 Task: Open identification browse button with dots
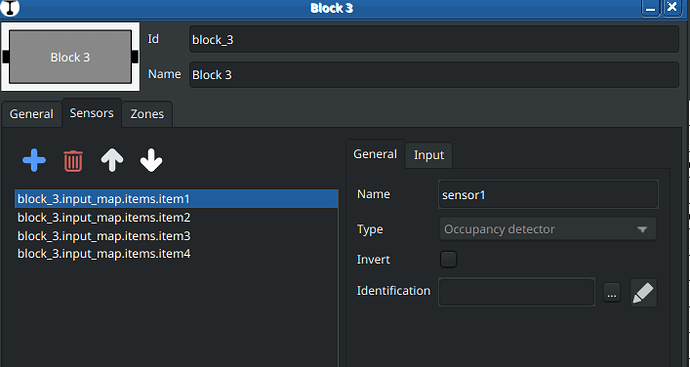612,293
